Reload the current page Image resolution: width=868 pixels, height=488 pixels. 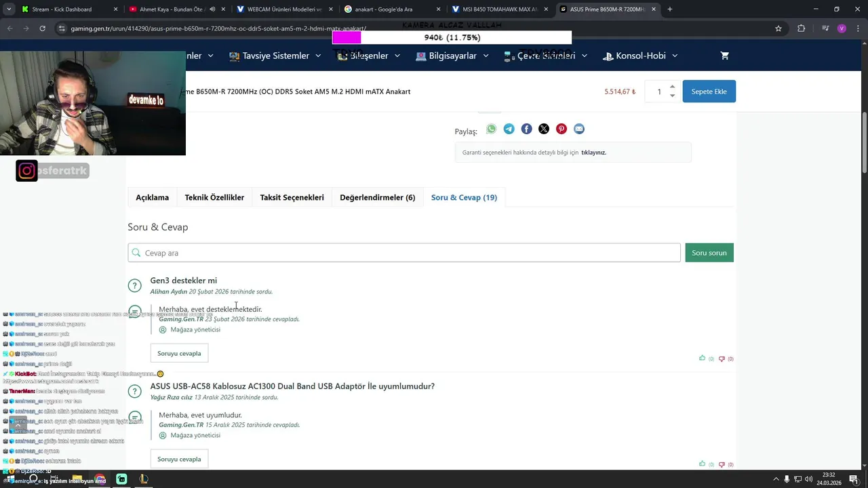click(x=42, y=28)
